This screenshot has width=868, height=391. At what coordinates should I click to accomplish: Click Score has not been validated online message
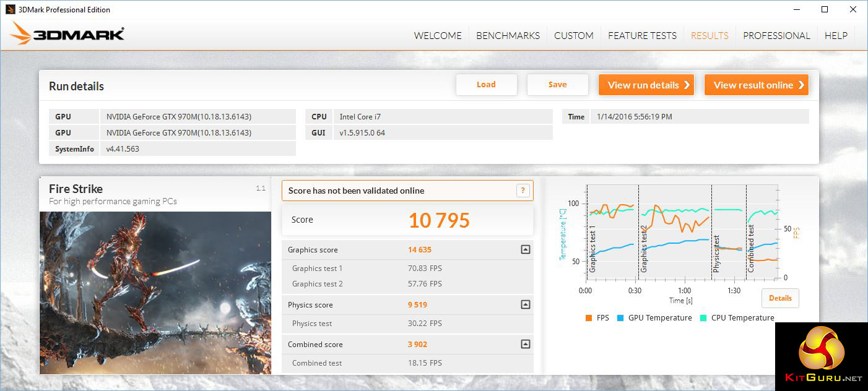(x=357, y=191)
